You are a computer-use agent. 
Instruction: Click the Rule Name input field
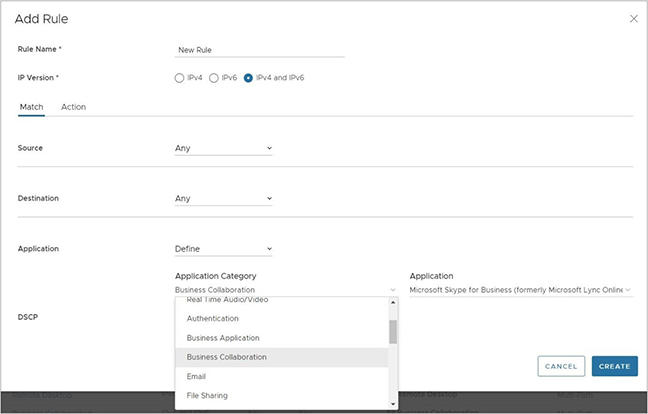click(x=259, y=49)
